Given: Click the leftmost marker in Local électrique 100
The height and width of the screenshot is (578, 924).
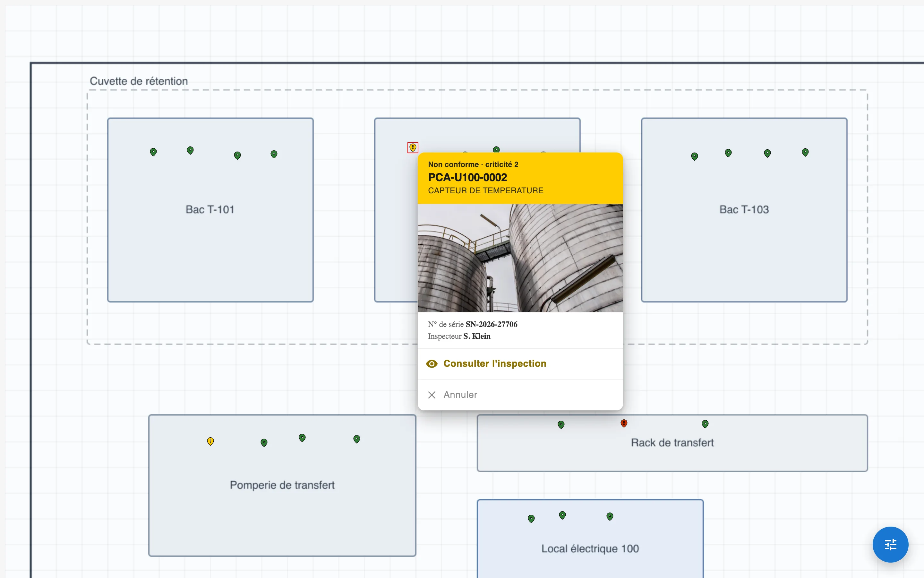Looking at the screenshot, I should click(531, 518).
